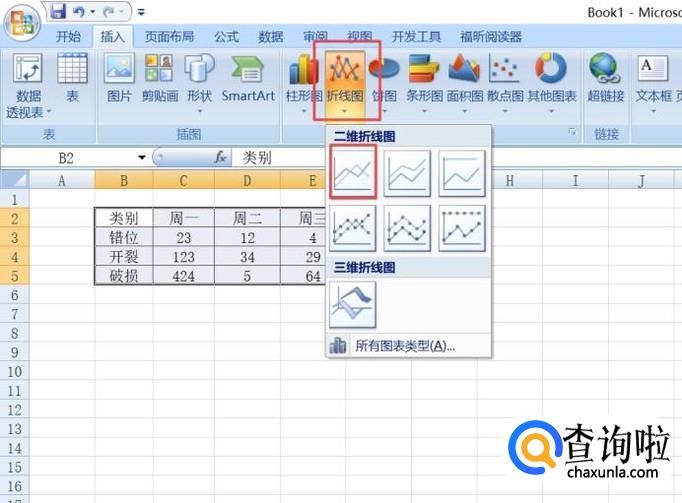
Task: Click the Office button logo
Action: tap(22, 20)
